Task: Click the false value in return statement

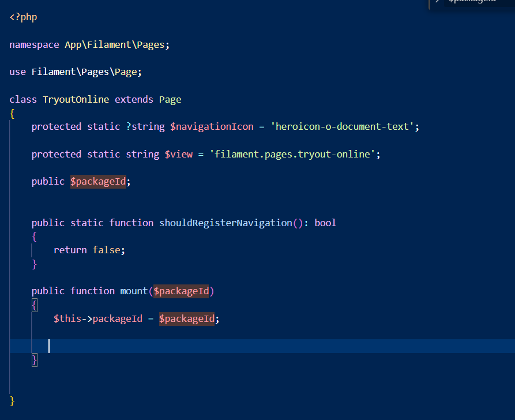Action: 106,250
